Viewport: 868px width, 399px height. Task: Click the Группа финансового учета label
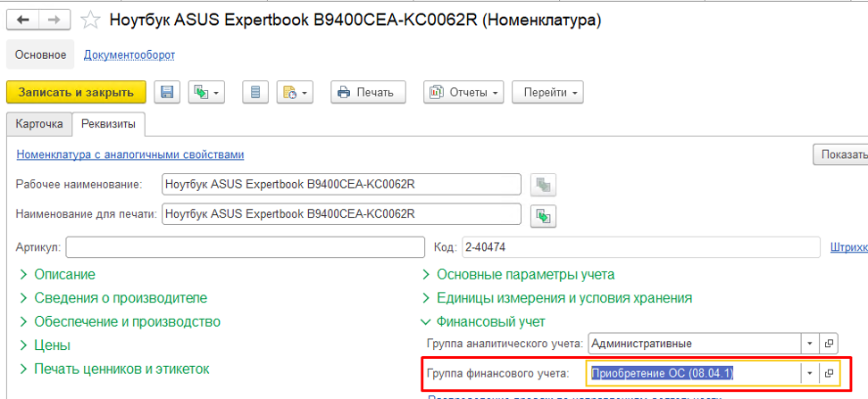pyautogui.click(x=497, y=374)
